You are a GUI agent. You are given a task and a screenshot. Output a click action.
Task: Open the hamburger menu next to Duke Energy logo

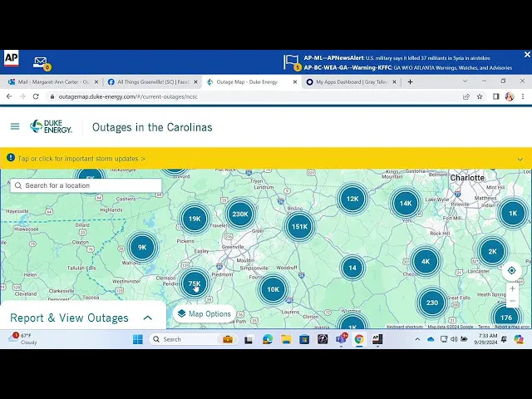point(15,126)
